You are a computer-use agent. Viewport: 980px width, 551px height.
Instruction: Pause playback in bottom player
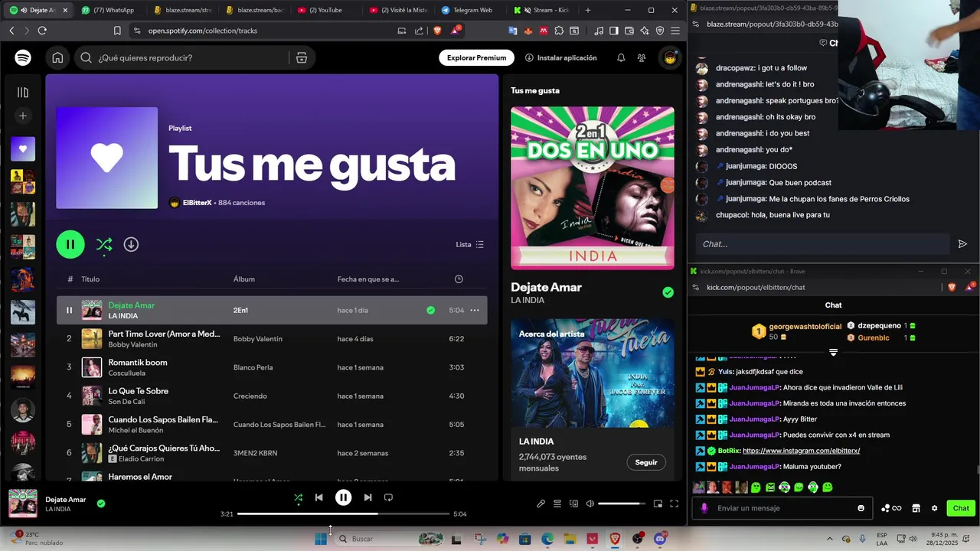click(x=343, y=497)
